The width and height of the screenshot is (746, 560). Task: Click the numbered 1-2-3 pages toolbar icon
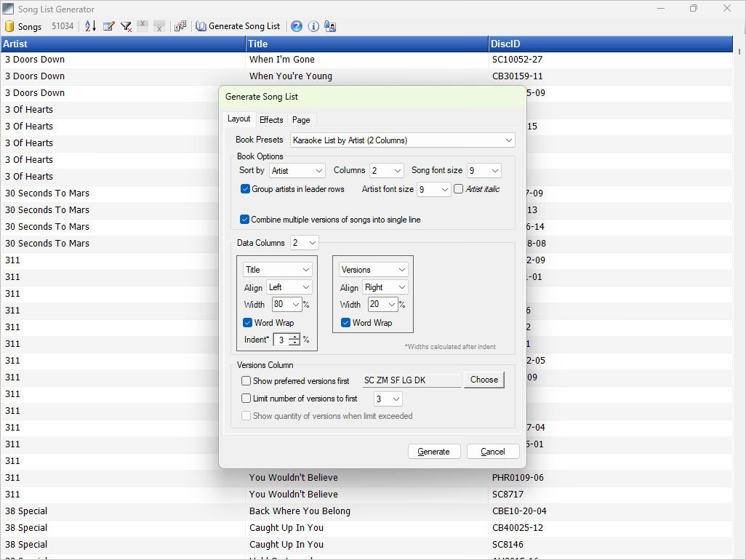coord(180,27)
